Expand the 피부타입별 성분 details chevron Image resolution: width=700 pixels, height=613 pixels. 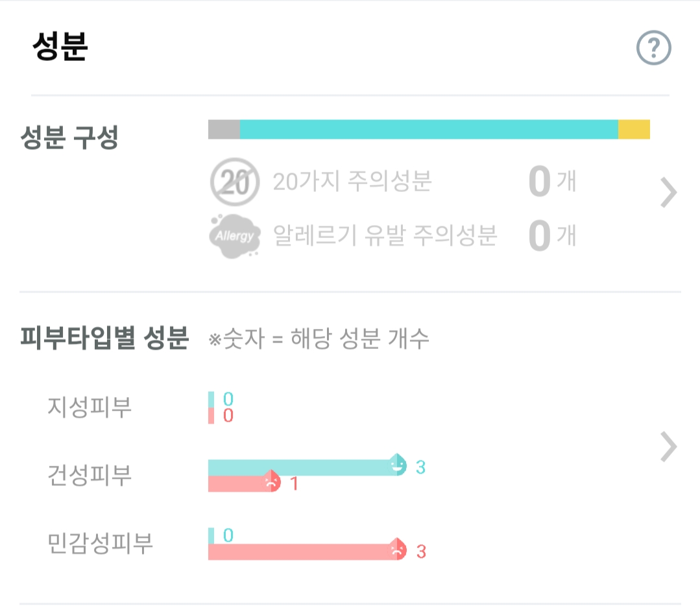click(x=668, y=447)
